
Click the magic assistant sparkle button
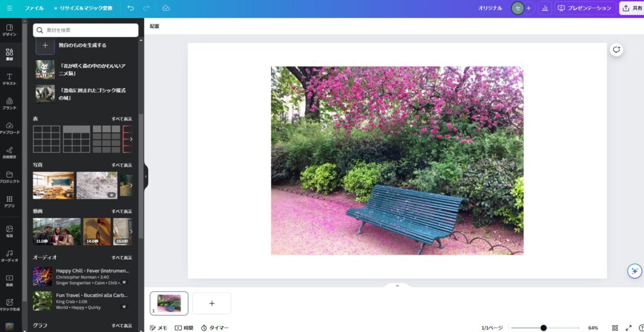(634, 271)
